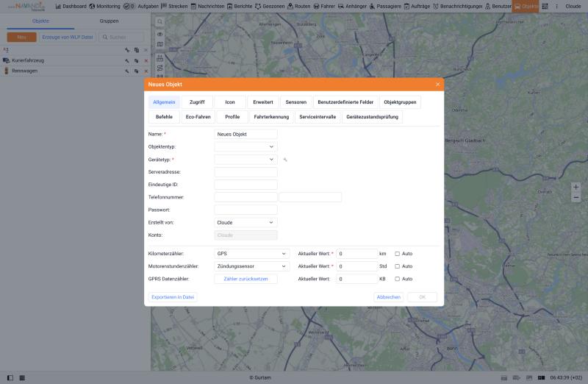This screenshot has width=588, height=384.
Task: Open the wrench properties icon for Kurierfahrzeug
Action: click(127, 60)
